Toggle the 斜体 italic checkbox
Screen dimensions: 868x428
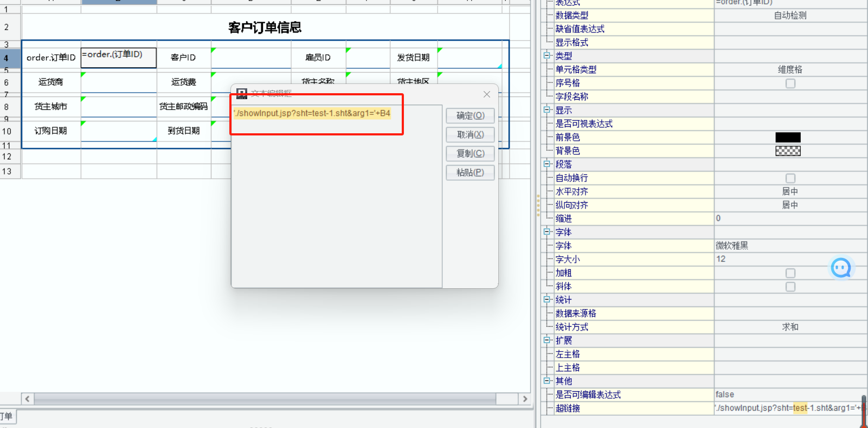(x=790, y=287)
